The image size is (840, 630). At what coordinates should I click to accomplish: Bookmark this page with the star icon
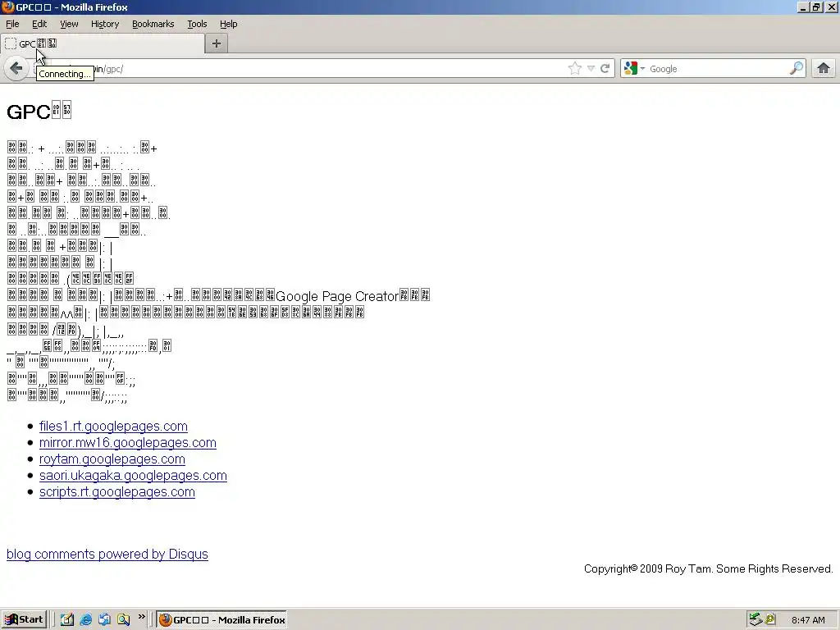tap(575, 69)
